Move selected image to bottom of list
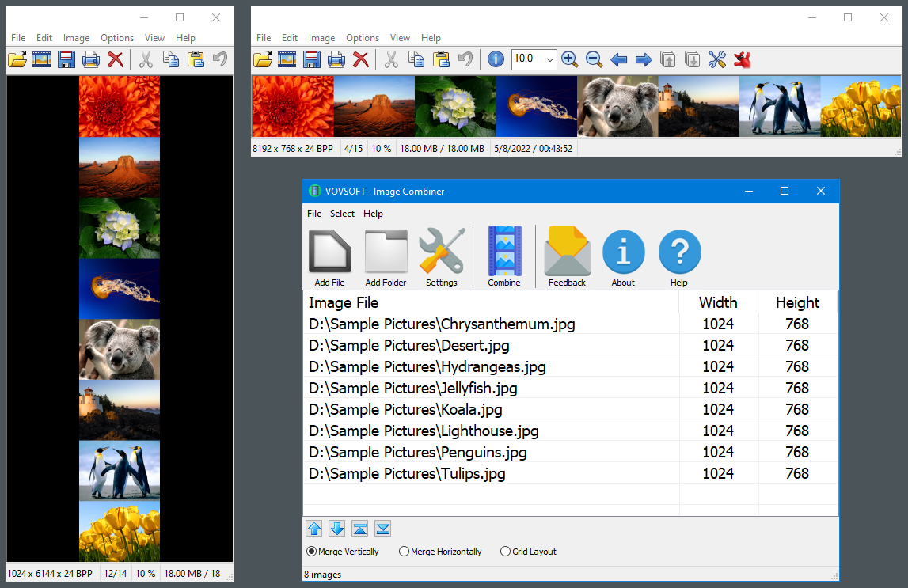Image resolution: width=908 pixels, height=588 pixels. point(382,528)
